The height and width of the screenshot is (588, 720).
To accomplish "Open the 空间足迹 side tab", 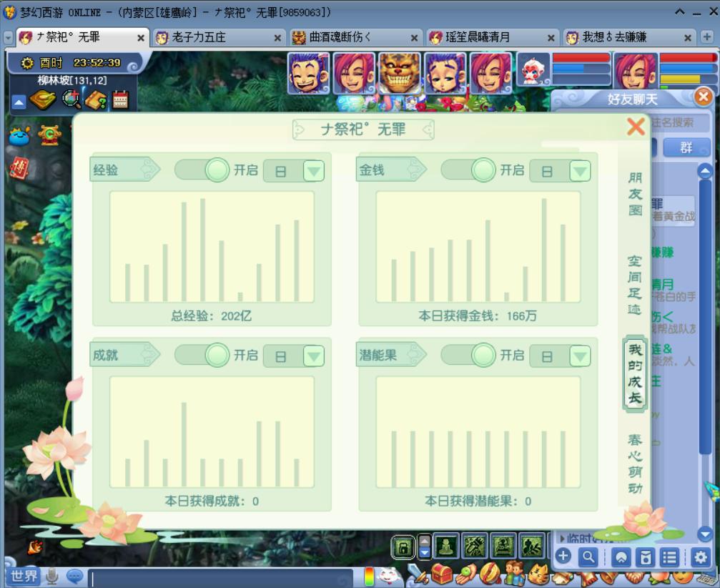I will pyautogui.click(x=635, y=285).
